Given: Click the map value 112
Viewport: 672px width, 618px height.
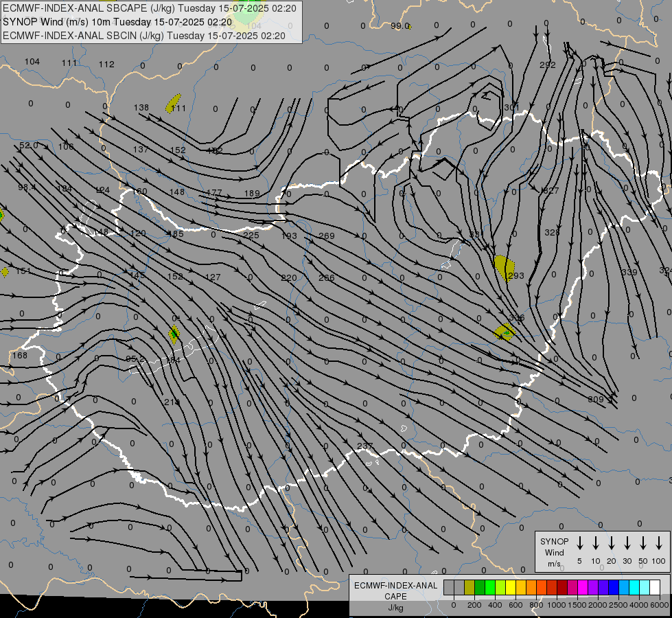Looking at the screenshot, I should (x=106, y=65).
